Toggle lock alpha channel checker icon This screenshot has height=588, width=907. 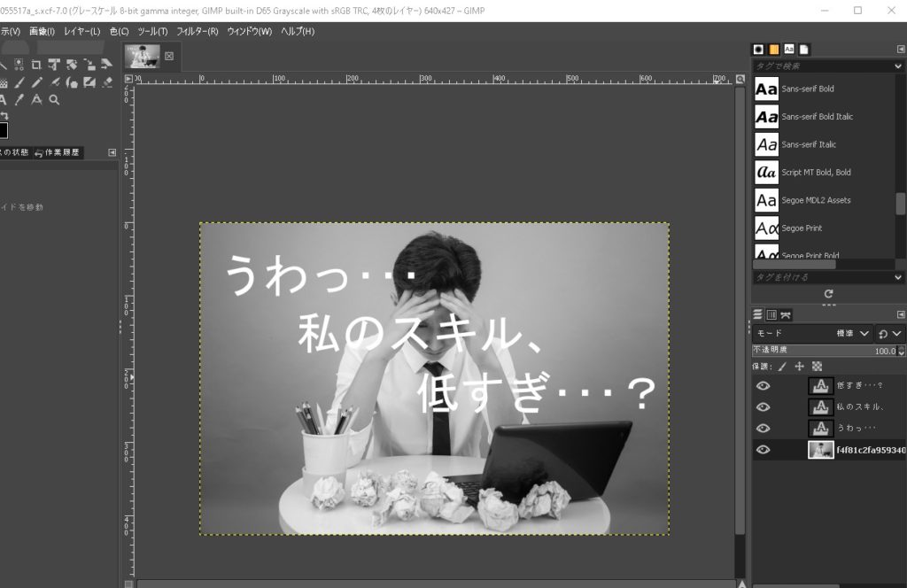tap(817, 366)
